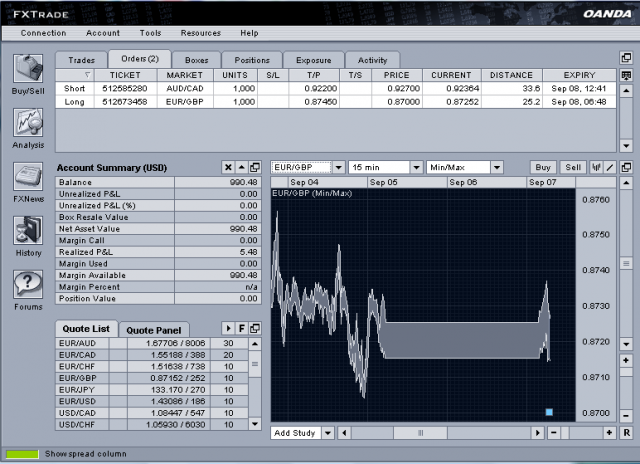
Task: Open the 15 min interval dropdown
Action: (416, 167)
